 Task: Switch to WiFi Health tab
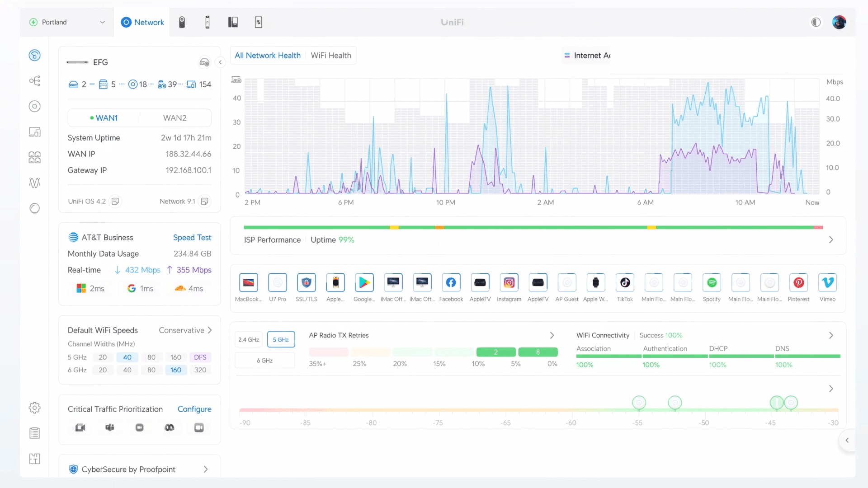click(x=331, y=56)
